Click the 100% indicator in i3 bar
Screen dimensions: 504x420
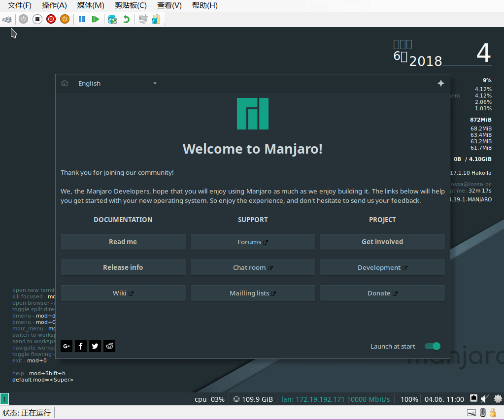click(x=409, y=399)
